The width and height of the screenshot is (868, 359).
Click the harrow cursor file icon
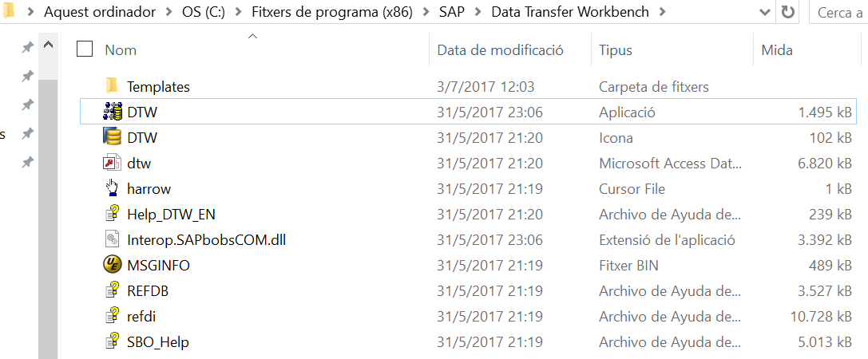pyautogui.click(x=113, y=188)
